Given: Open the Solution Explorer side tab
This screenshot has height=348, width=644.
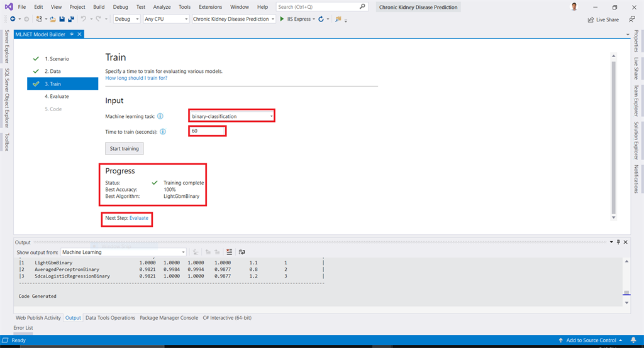Looking at the screenshot, I should [636, 140].
